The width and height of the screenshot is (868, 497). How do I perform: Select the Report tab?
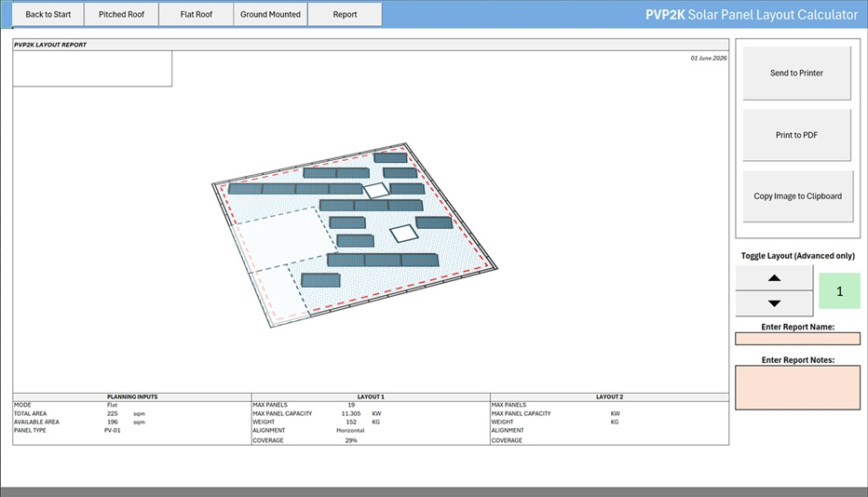point(345,14)
